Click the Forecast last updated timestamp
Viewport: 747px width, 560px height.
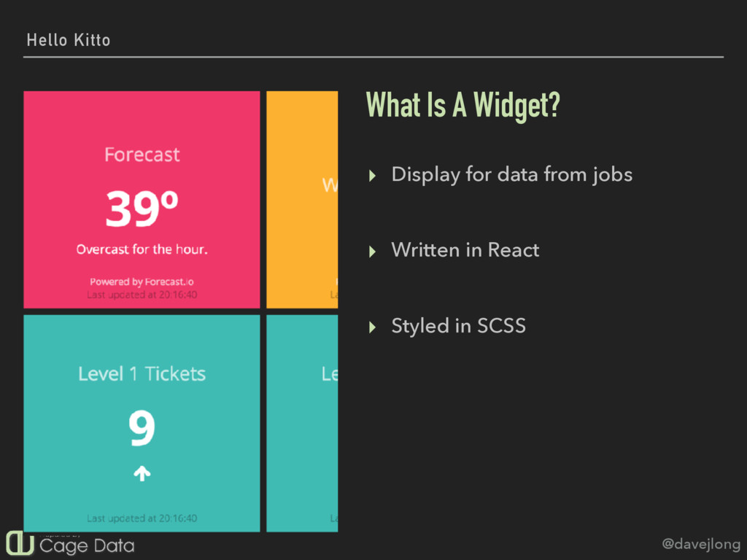pyautogui.click(x=142, y=295)
